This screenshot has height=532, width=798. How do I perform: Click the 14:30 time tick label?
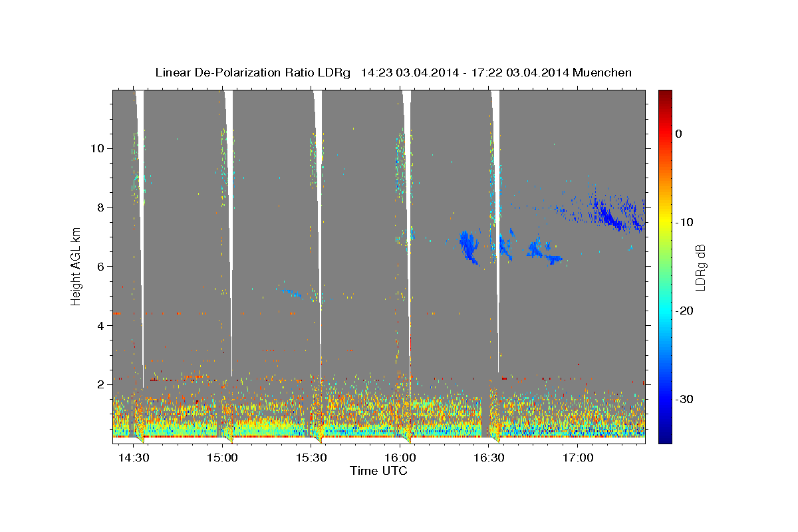(x=134, y=458)
